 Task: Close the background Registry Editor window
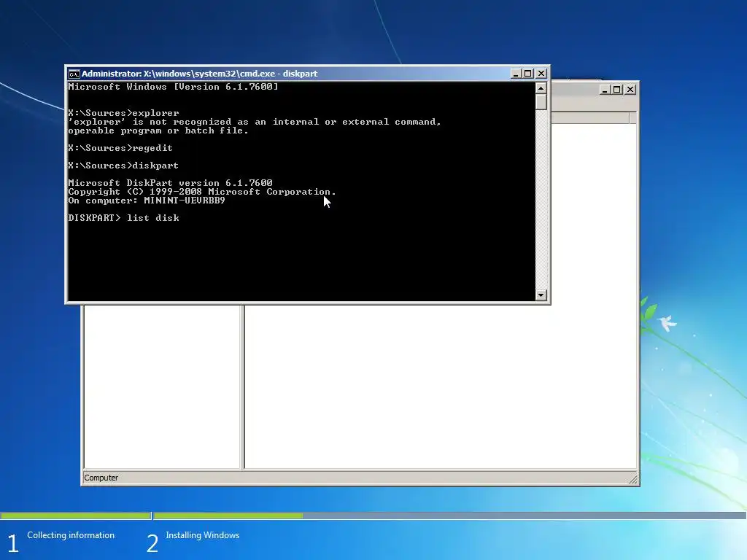(630, 90)
